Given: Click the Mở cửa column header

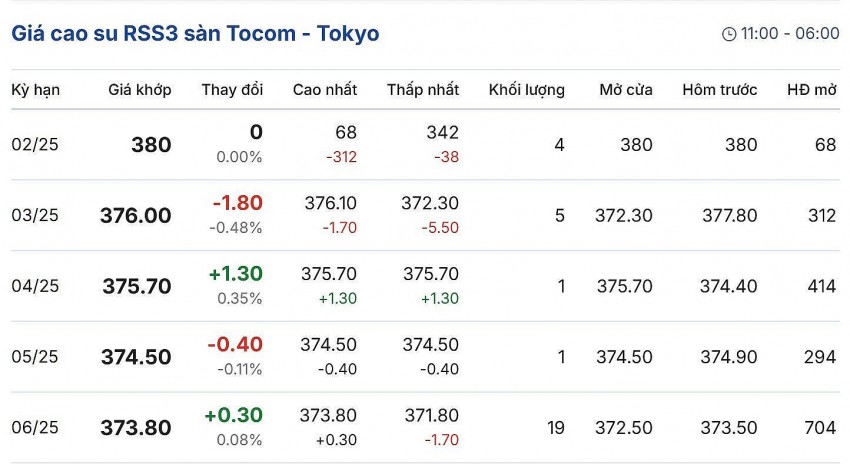Looking at the screenshot, I should pos(626,90).
